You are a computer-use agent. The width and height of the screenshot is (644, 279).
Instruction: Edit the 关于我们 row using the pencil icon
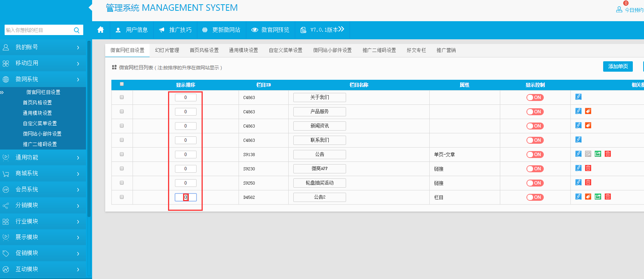coord(578,97)
